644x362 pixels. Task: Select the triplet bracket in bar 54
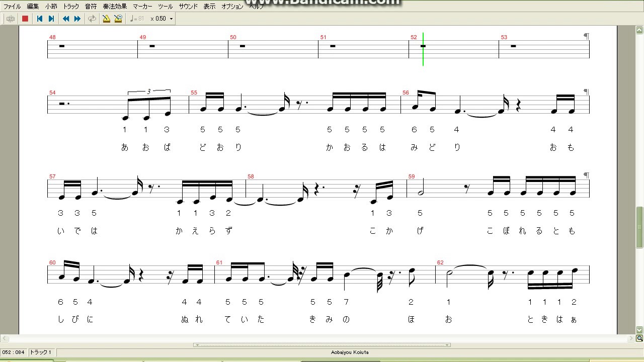click(x=149, y=92)
